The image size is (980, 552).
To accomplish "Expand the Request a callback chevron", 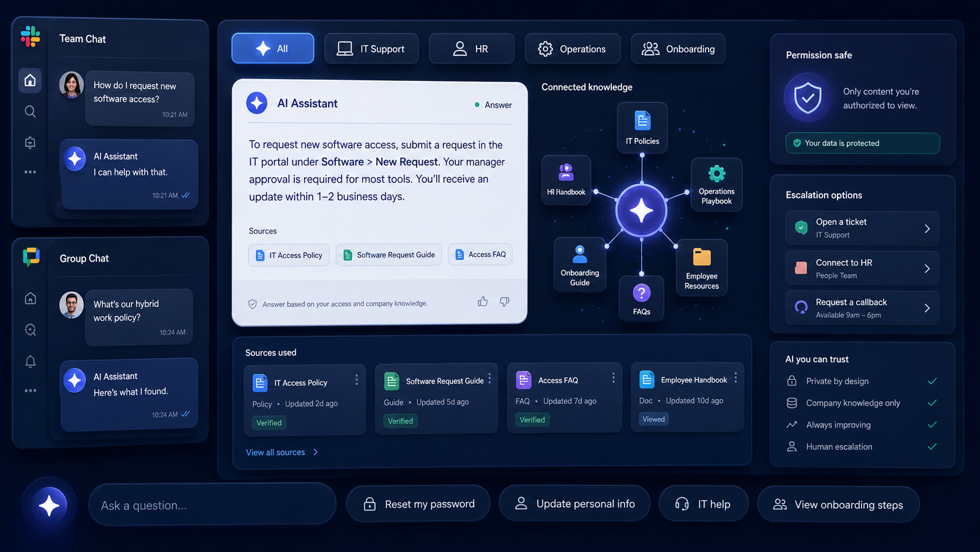I will click(x=927, y=308).
